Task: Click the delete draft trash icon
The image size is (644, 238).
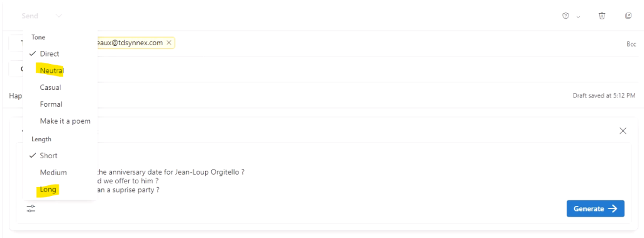Action: point(602,16)
